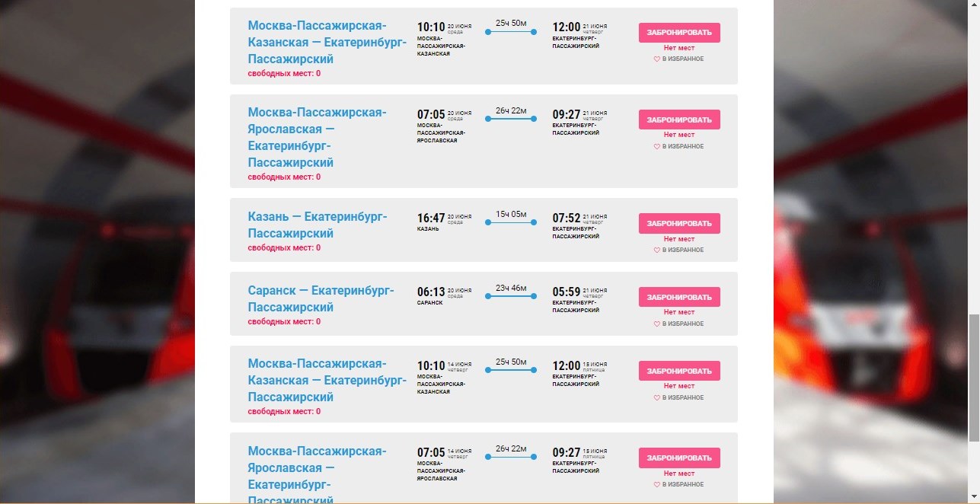Add Саранск route to favorites via heart
The height and width of the screenshot is (504, 980).
pyautogui.click(x=657, y=324)
